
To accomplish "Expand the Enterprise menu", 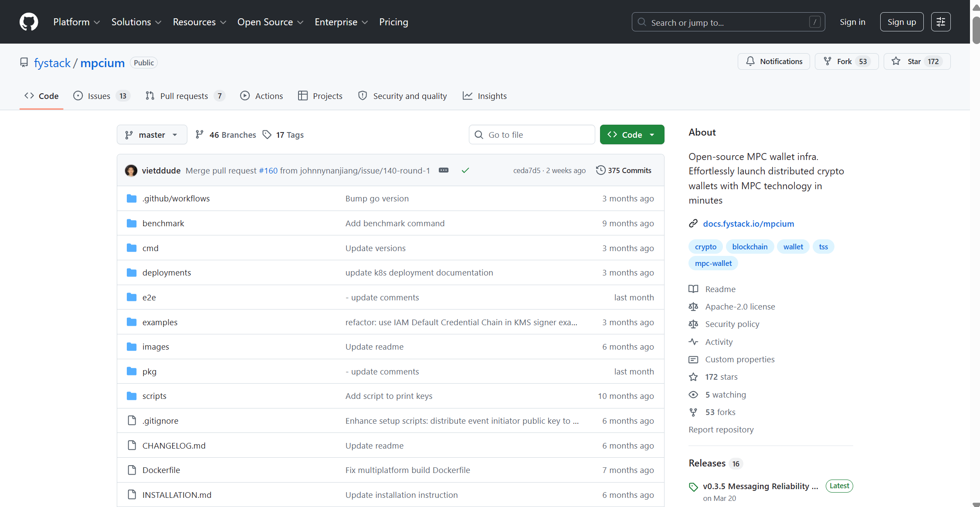I will click(341, 22).
